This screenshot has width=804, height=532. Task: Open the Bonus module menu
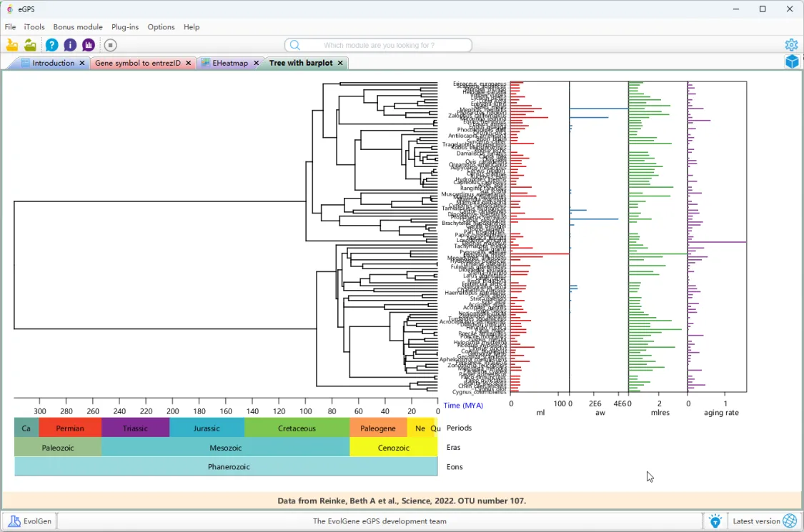pos(78,26)
